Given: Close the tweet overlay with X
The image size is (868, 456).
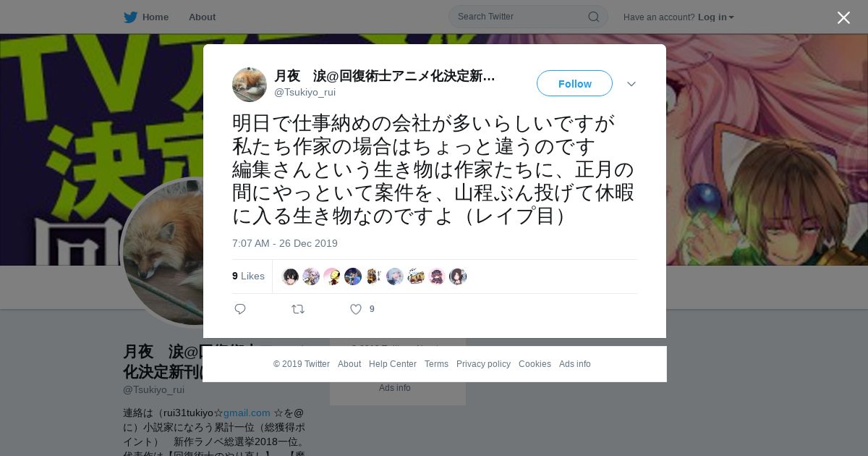Looking at the screenshot, I should (843, 17).
